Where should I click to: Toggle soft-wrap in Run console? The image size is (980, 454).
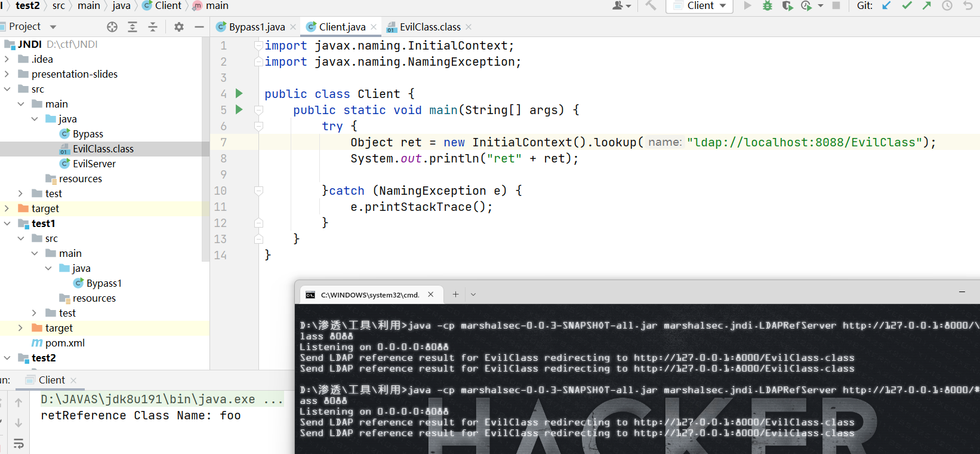click(19, 443)
